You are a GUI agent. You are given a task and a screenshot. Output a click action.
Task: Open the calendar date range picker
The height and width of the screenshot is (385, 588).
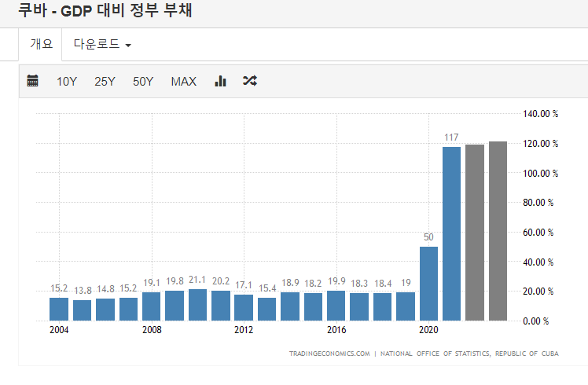click(33, 81)
